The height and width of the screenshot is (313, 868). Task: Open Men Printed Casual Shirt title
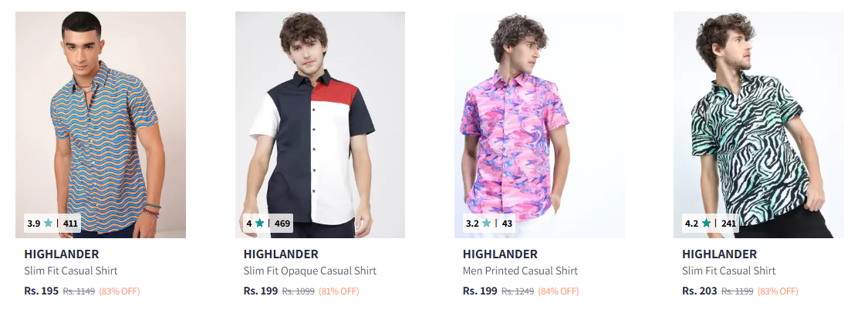pyautogui.click(x=520, y=271)
